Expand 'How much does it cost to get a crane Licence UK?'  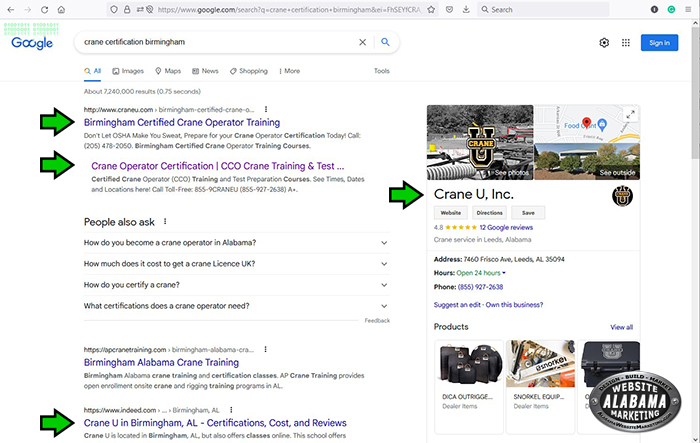(x=237, y=264)
